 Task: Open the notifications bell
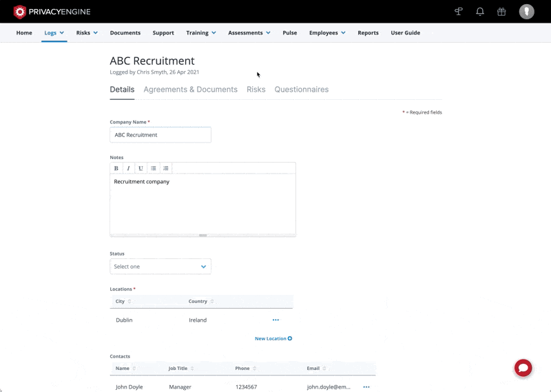point(480,12)
